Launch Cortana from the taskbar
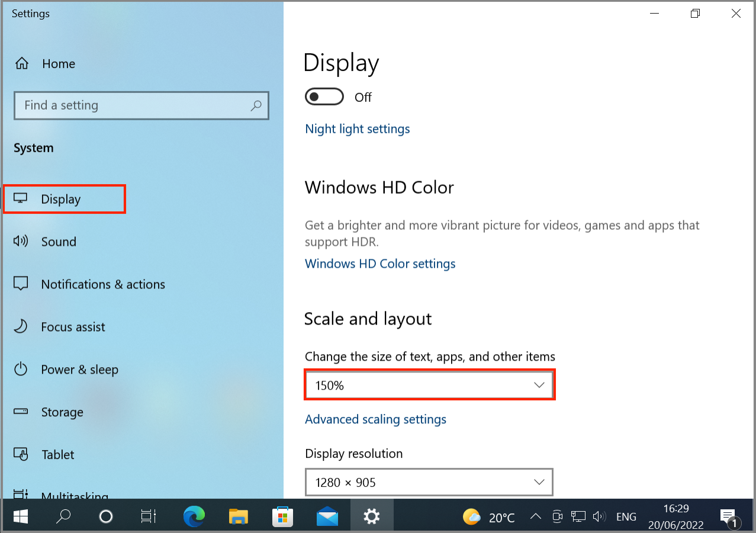 pos(106,517)
